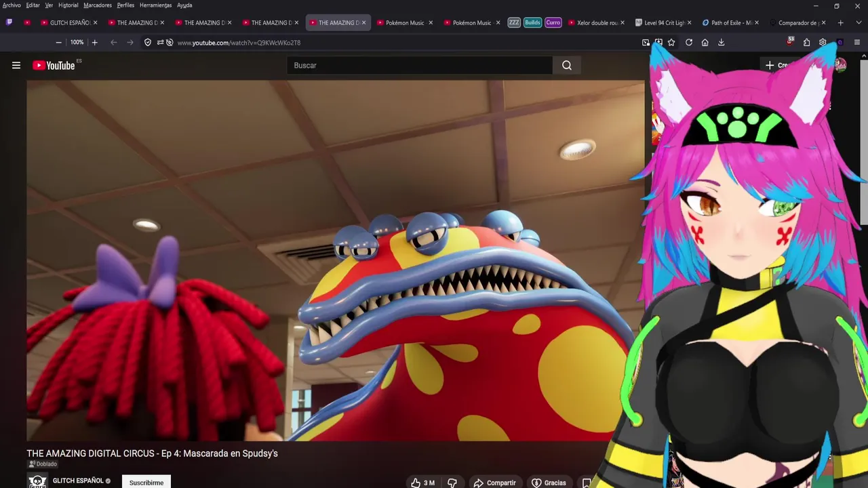Image resolution: width=868 pixels, height=488 pixels.
Task: Open a new browser tab
Action: click(x=840, y=22)
